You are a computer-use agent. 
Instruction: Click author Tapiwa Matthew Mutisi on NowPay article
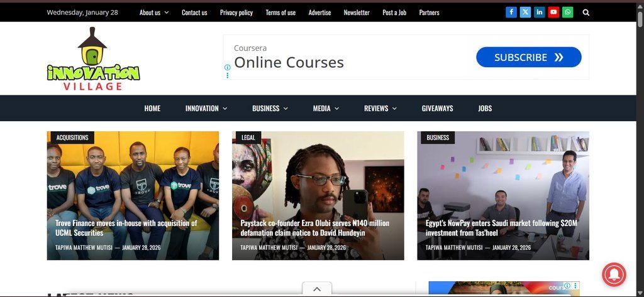(x=454, y=247)
